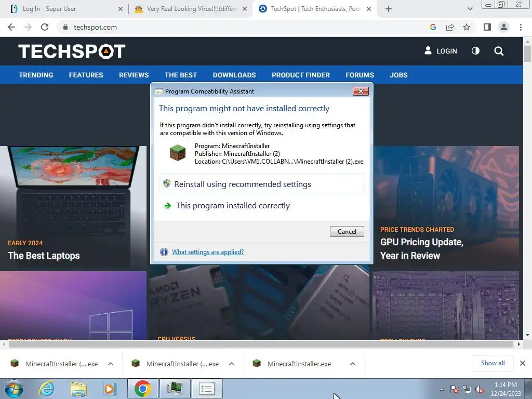Open the Chrome three-dot menu

coord(521,27)
